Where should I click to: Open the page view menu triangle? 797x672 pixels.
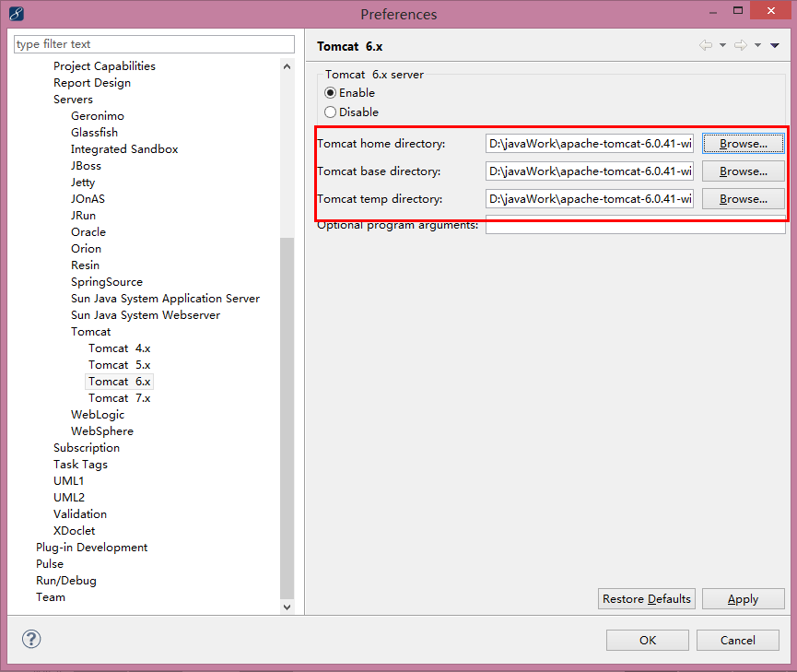775,45
